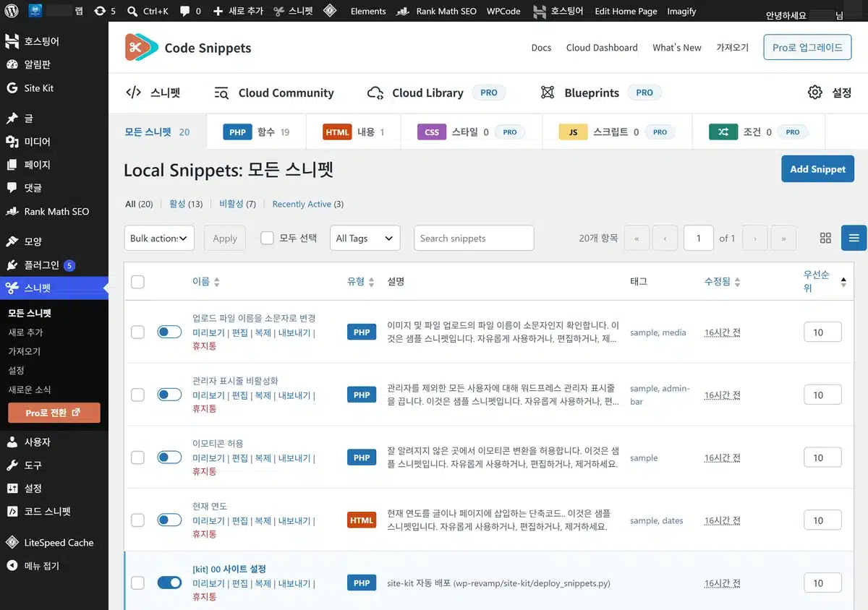Screen dimensions: 868x610
Task: Click the page number input field
Action: 699,238
